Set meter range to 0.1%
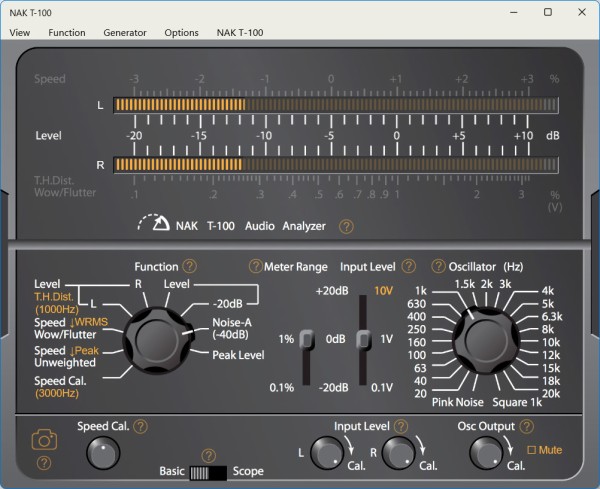Screen dimensions: 600x489 (282, 388)
